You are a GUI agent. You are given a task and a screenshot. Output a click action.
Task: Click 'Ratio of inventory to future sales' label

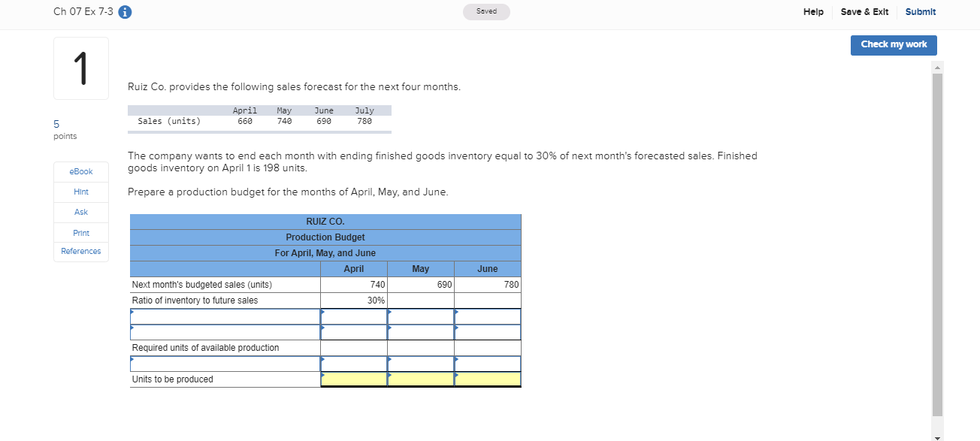click(195, 301)
